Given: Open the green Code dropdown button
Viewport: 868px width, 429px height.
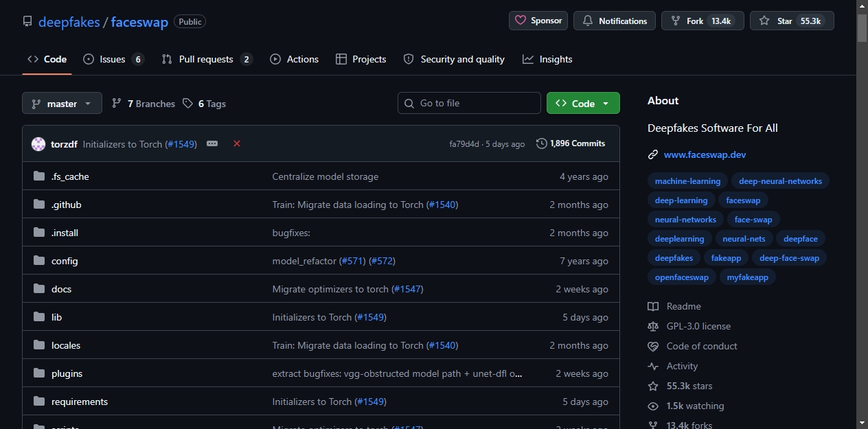Looking at the screenshot, I should tap(583, 103).
